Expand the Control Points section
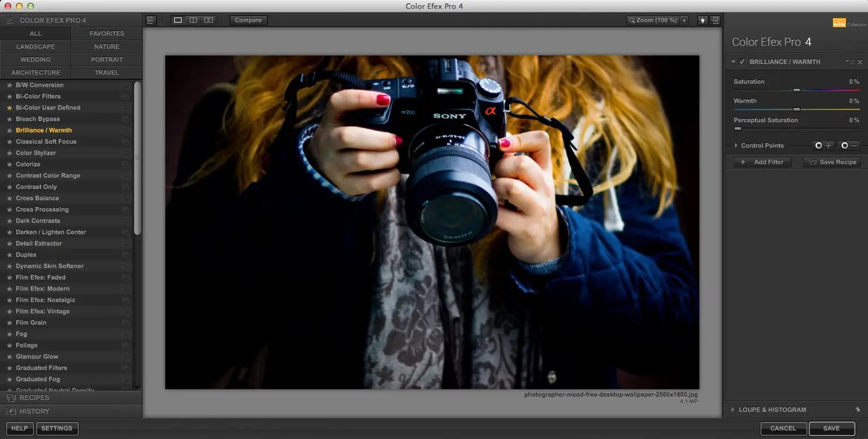This screenshot has height=439, width=868. pyautogui.click(x=736, y=145)
